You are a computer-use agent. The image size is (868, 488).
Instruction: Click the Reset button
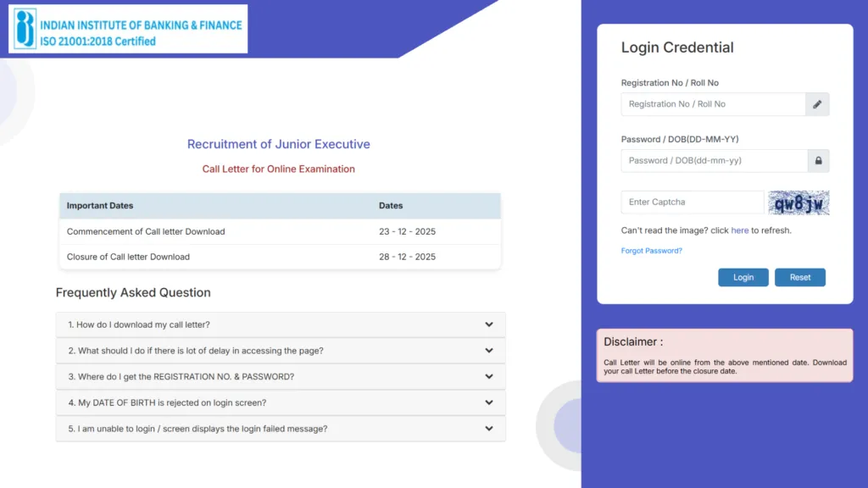pyautogui.click(x=799, y=277)
